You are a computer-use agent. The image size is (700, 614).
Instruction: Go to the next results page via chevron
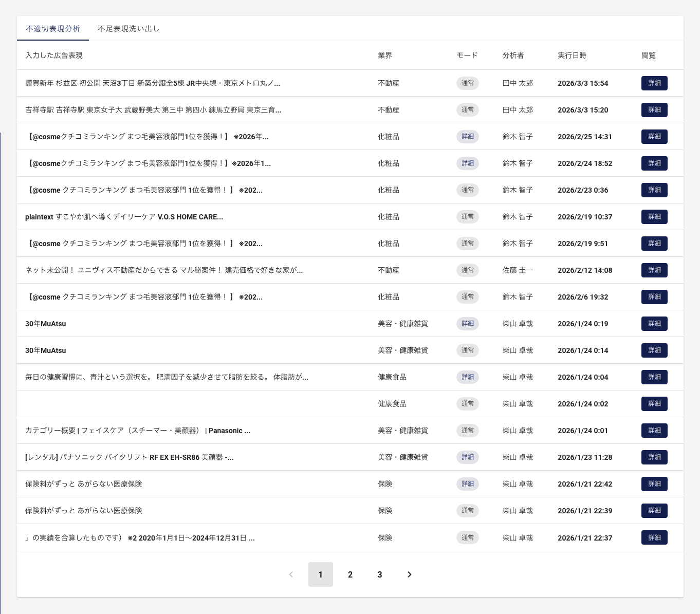tap(409, 574)
